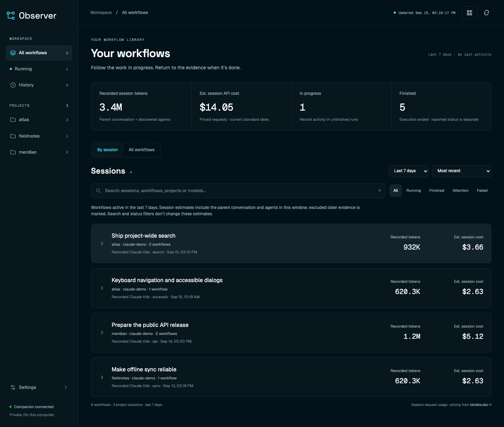This screenshot has width=504, height=427.
Task: Click the 6 workflows footer summary
Action: click(126, 405)
